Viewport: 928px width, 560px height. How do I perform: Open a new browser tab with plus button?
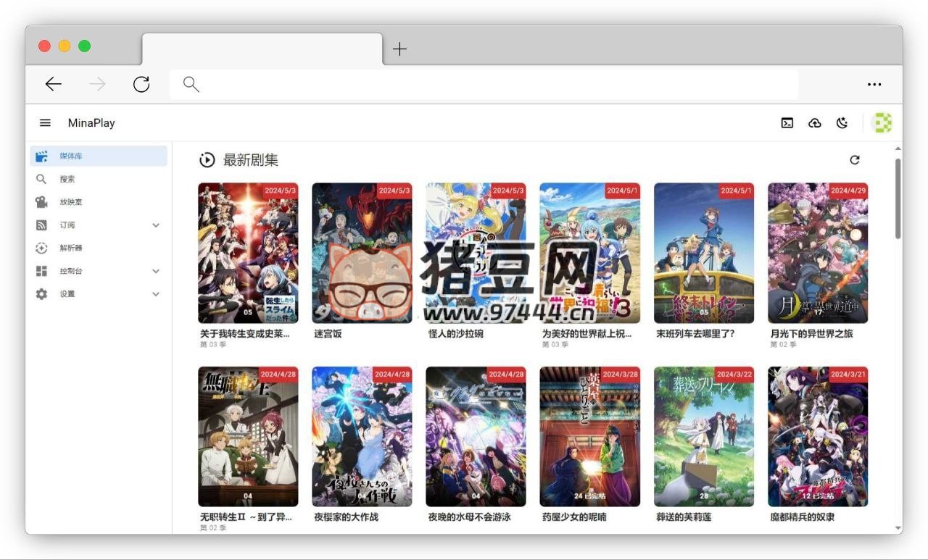click(399, 49)
